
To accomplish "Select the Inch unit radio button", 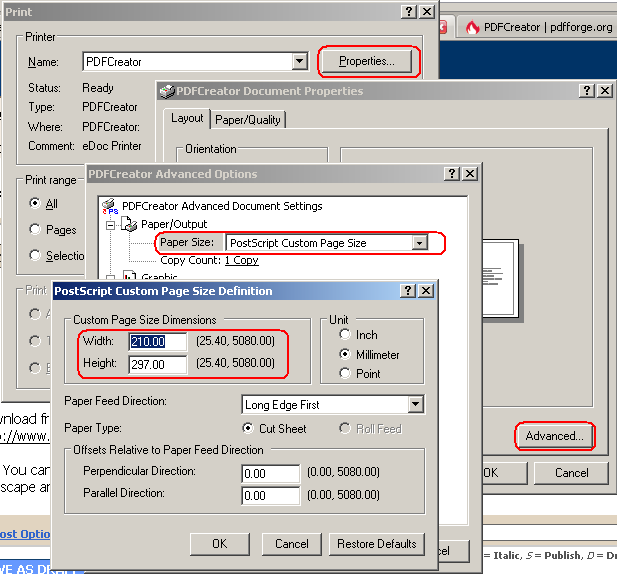I will (345, 334).
